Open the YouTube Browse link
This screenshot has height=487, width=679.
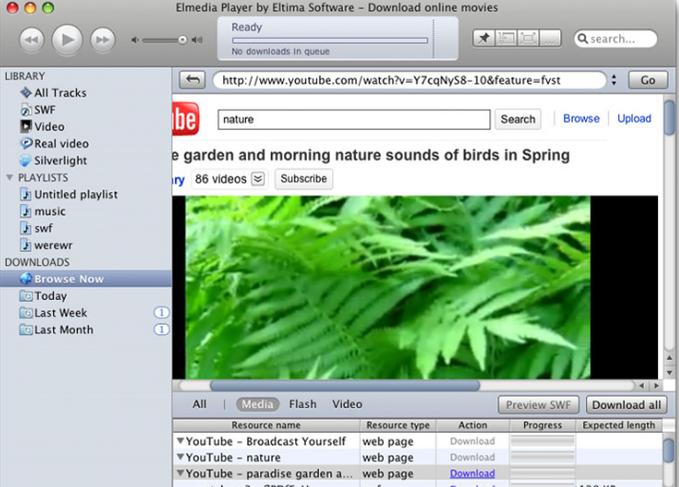point(581,119)
